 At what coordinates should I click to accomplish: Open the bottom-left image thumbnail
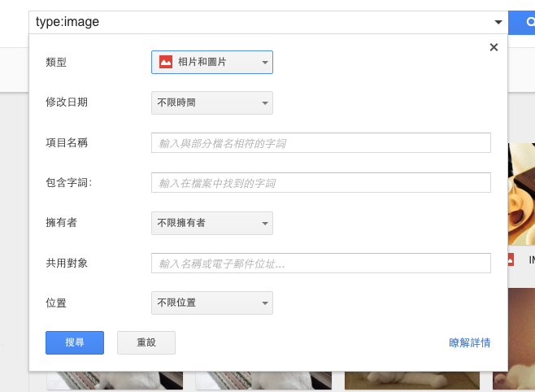pyautogui.click(x=115, y=381)
